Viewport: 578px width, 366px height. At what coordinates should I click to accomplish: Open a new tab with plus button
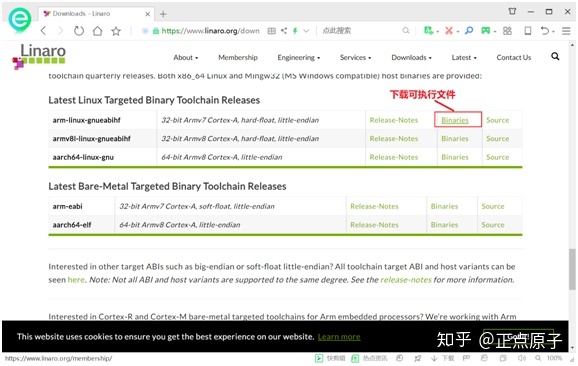click(x=163, y=14)
